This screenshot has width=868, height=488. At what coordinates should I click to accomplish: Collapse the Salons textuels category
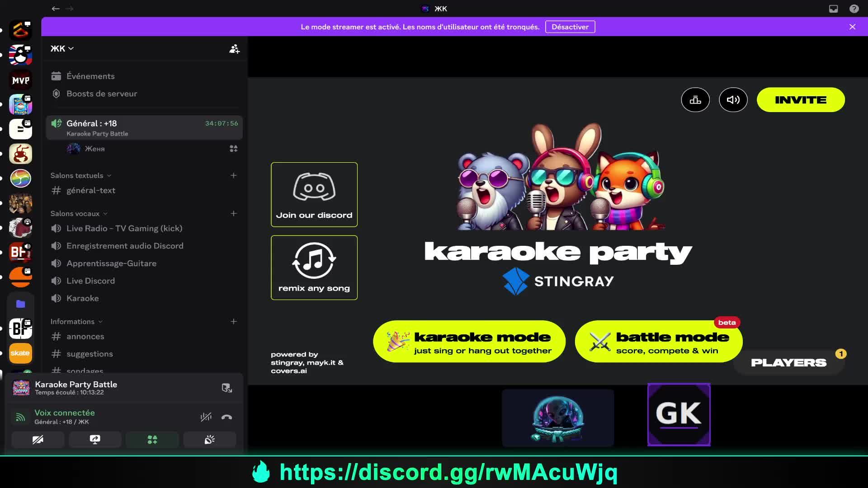coord(81,175)
